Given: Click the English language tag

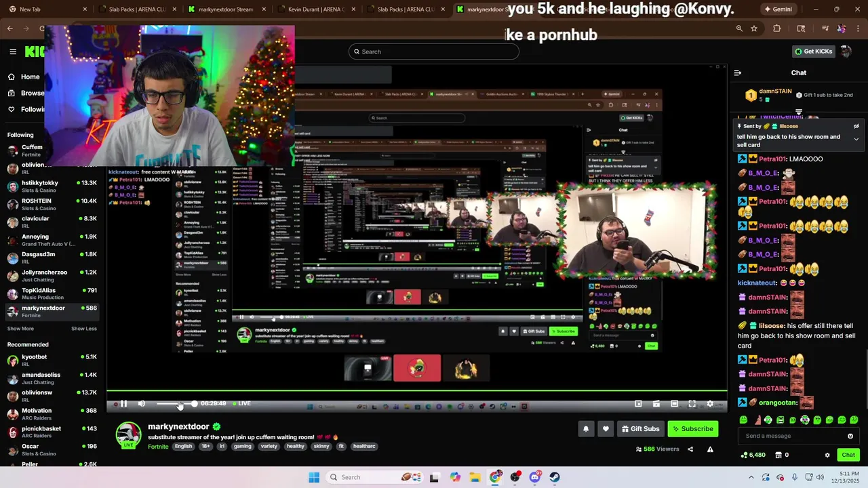Looking at the screenshot, I should pyautogui.click(x=183, y=447).
